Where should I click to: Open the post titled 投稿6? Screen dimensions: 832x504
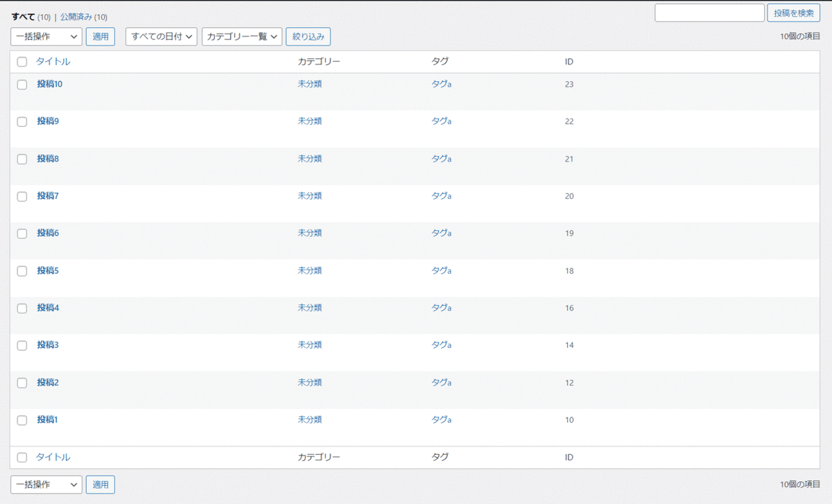pyautogui.click(x=48, y=234)
